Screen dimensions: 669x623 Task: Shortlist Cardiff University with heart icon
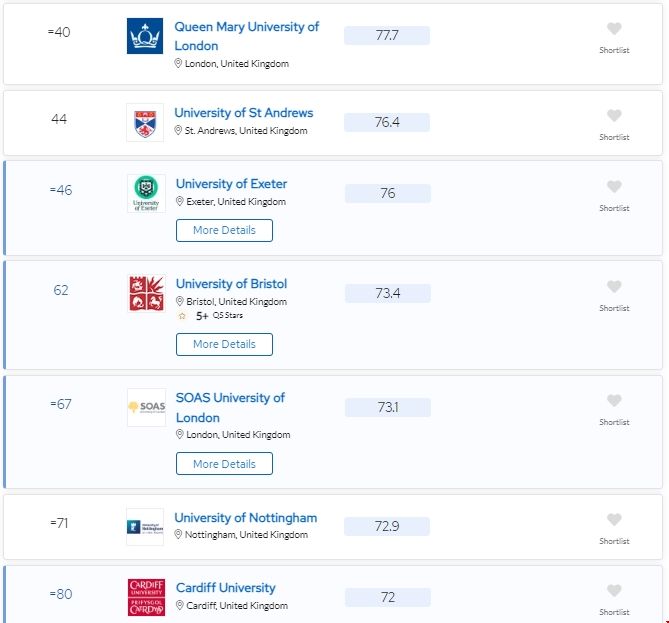(x=614, y=591)
